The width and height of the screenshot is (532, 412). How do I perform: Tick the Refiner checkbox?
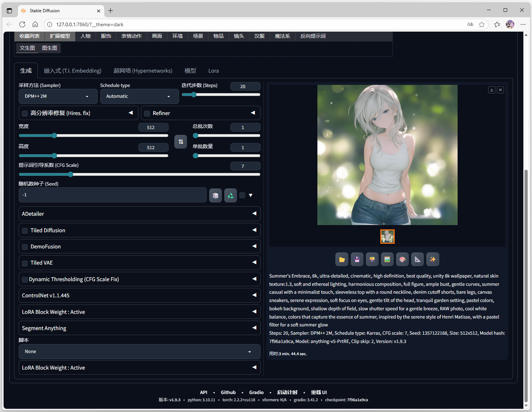pyautogui.click(x=147, y=114)
